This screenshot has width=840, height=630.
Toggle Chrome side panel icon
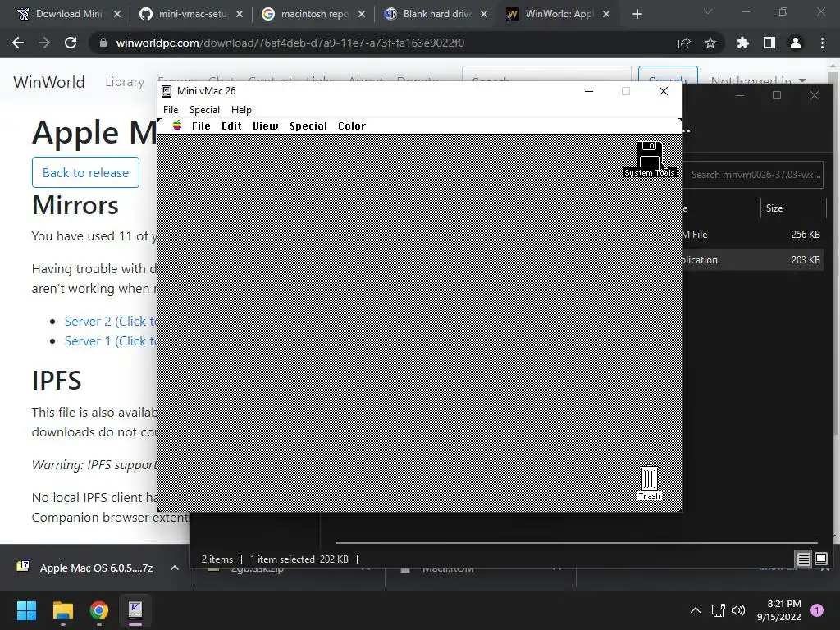coord(769,43)
